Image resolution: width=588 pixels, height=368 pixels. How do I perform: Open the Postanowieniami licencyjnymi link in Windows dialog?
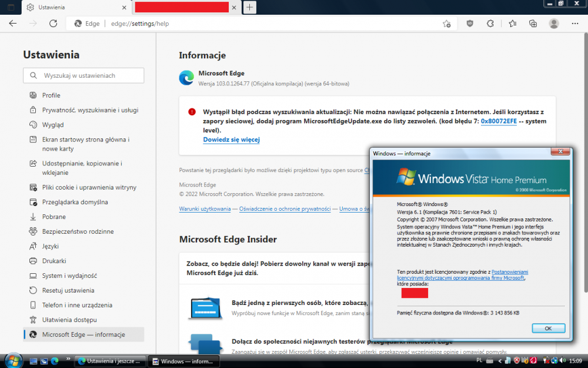coord(462,275)
